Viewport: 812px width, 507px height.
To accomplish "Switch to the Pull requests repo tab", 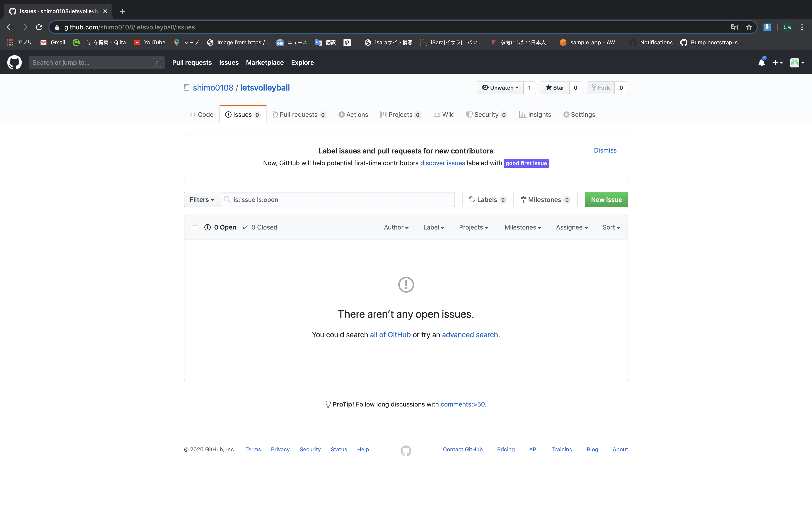I will point(299,115).
